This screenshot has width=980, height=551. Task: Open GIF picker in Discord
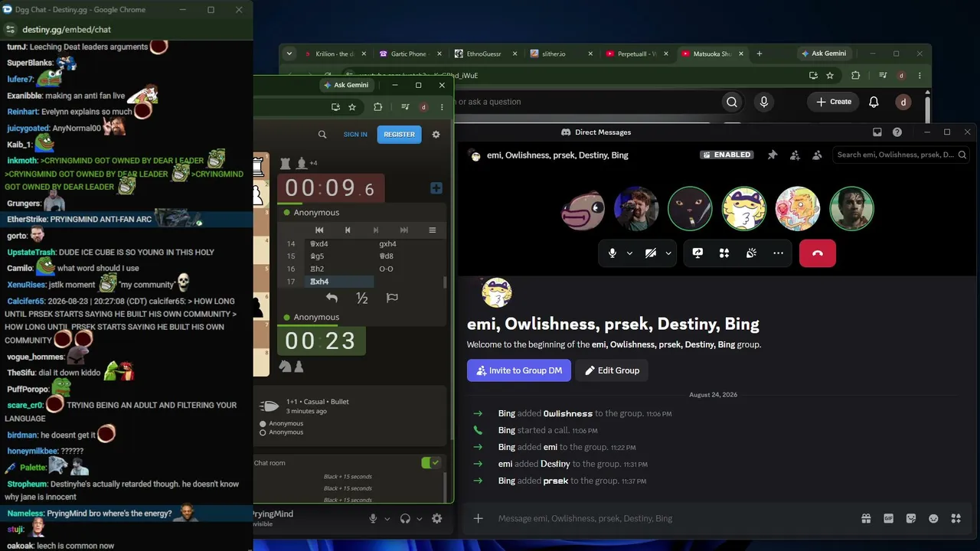pyautogui.click(x=889, y=518)
